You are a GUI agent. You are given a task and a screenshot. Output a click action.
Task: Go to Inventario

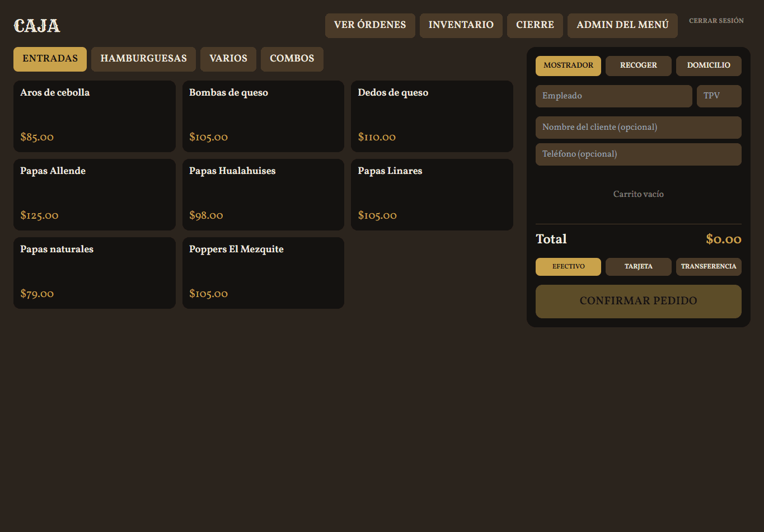coord(461,26)
